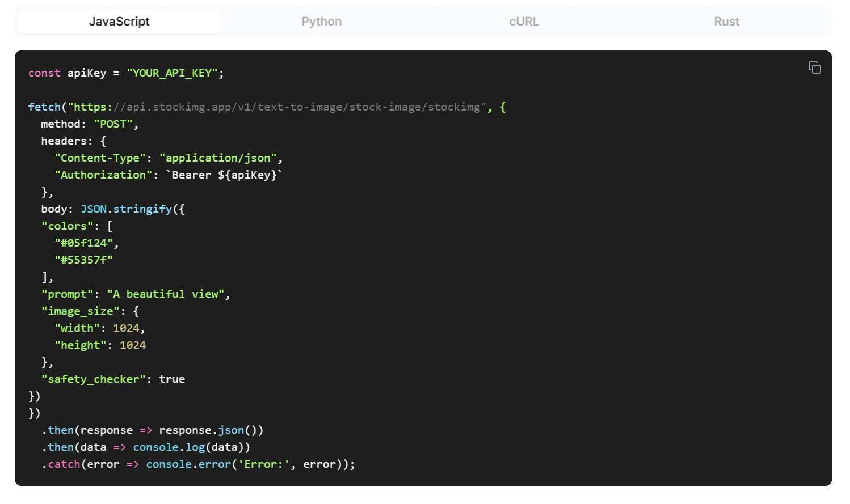
Task: Click the api.stockimg.app URL in fetch call
Action: [277, 107]
